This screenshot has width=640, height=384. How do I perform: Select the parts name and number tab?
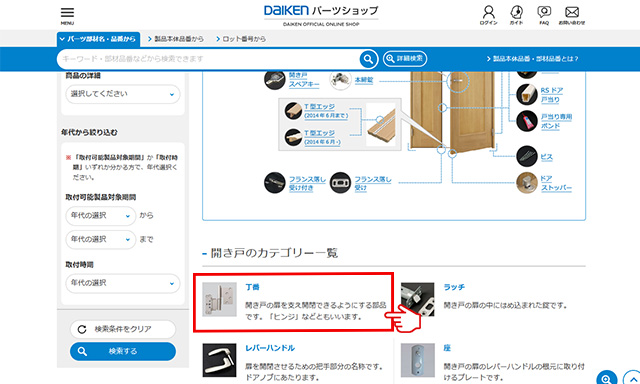[98, 39]
